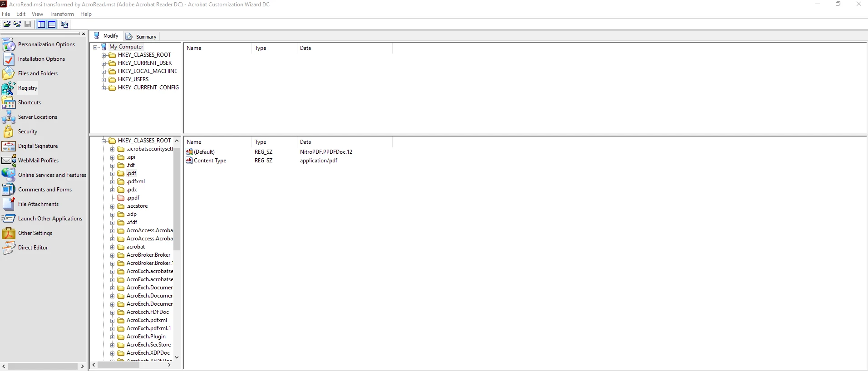868x371 pixels.
Task: Collapse HKEY_CLASSES_ROOT in the lower tree
Action: click(x=104, y=141)
